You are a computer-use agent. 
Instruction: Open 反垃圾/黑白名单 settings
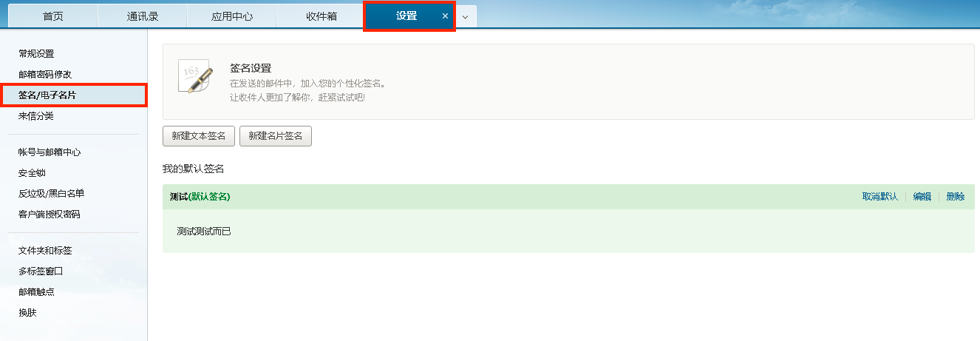coord(52,194)
